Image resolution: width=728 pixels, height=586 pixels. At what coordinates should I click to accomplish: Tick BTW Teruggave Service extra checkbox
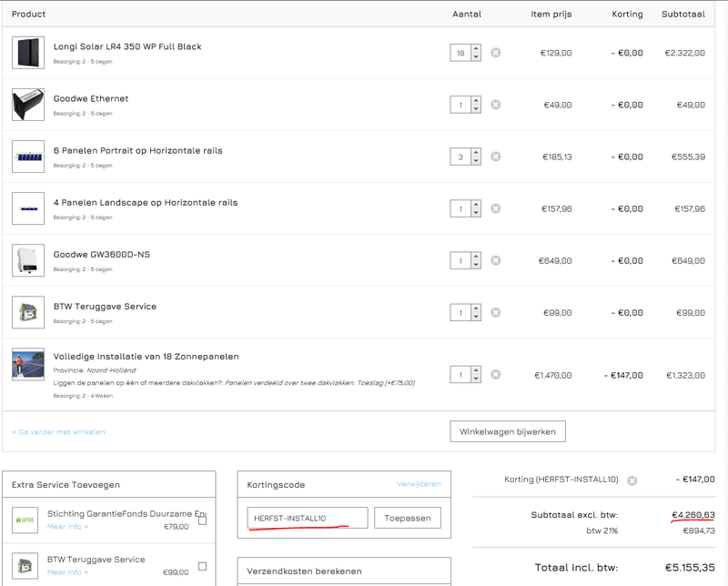(x=202, y=566)
